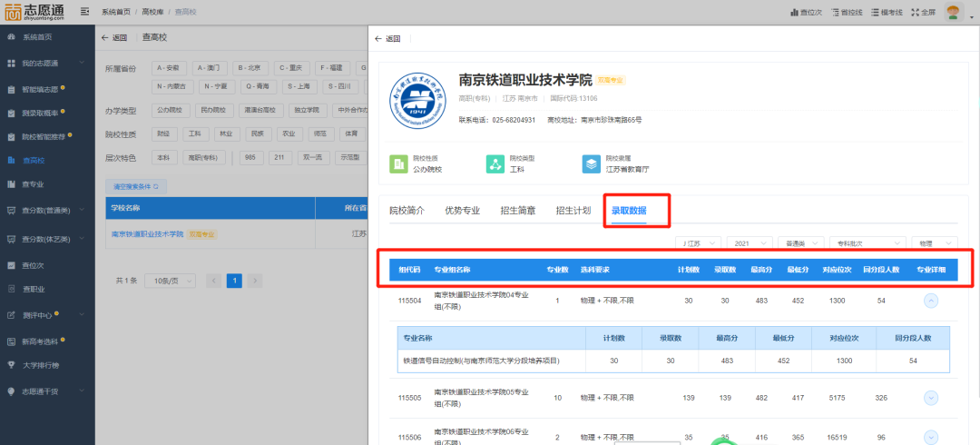Expand the 115505 major group detail arrow
Image resolution: width=980 pixels, height=445 pixels.
coord(930,397)
